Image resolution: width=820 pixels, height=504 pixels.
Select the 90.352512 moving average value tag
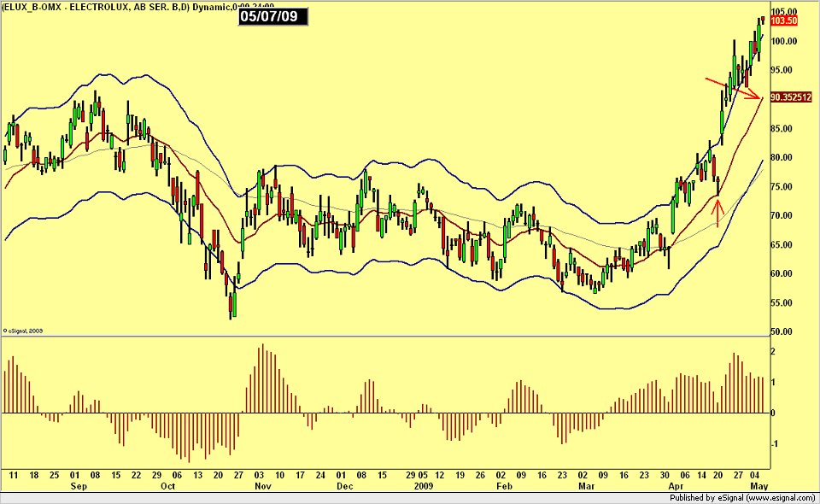(791, 97)
